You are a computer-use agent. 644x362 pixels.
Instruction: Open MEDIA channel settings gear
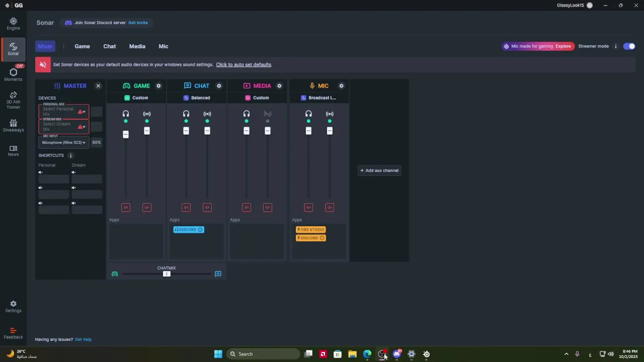tap(279, 86)
